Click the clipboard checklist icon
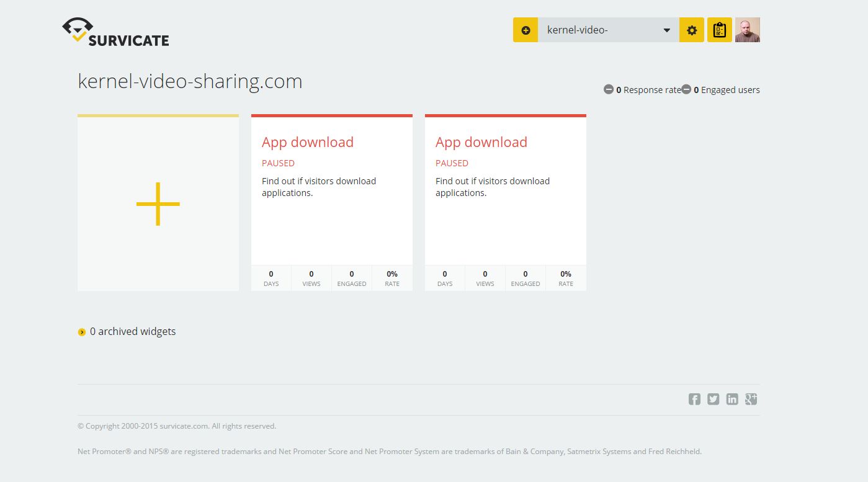The image size is (868, 482). coord(720,30)
